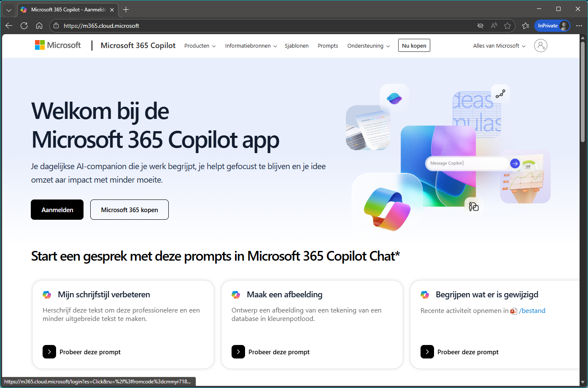Expand the Ondersteuning dropdown menu
This screenshot has height=388, width=588.
tap(369, 46)
